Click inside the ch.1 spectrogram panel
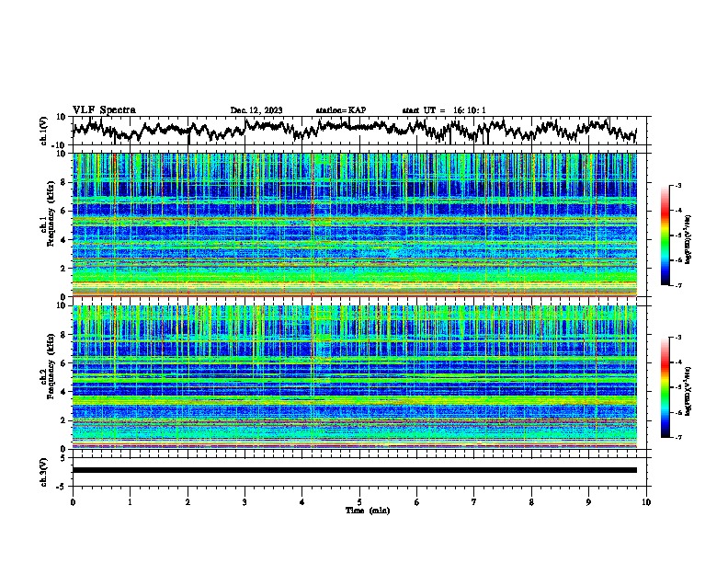Viewport: 728px width, 563px height. [355, 224]
